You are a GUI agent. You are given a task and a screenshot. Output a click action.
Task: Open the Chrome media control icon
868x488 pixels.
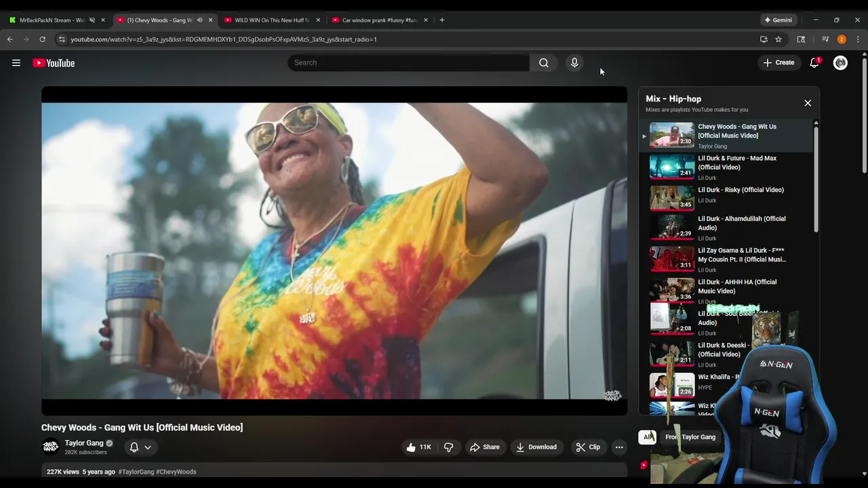click(825, 39)
